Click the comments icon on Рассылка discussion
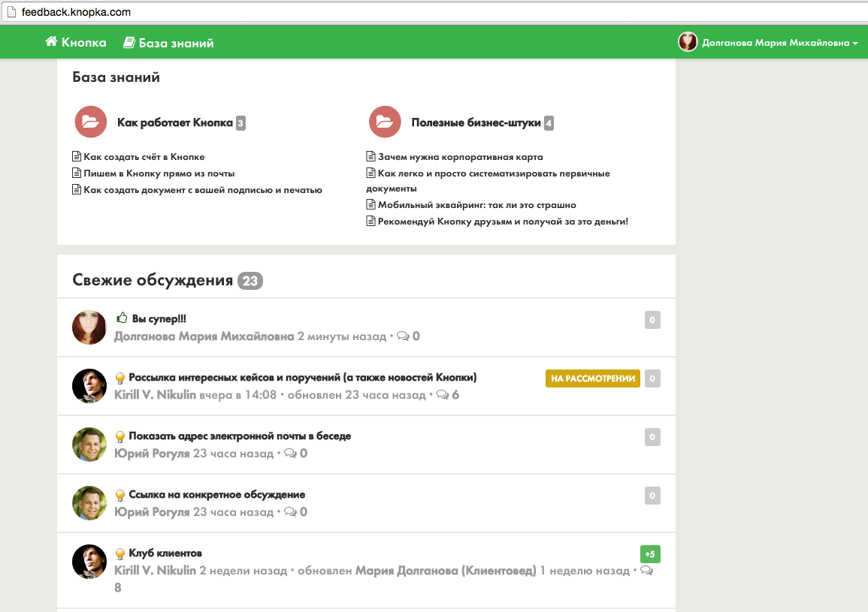Viewport: 868px width, 612px height. coord(442,394)
